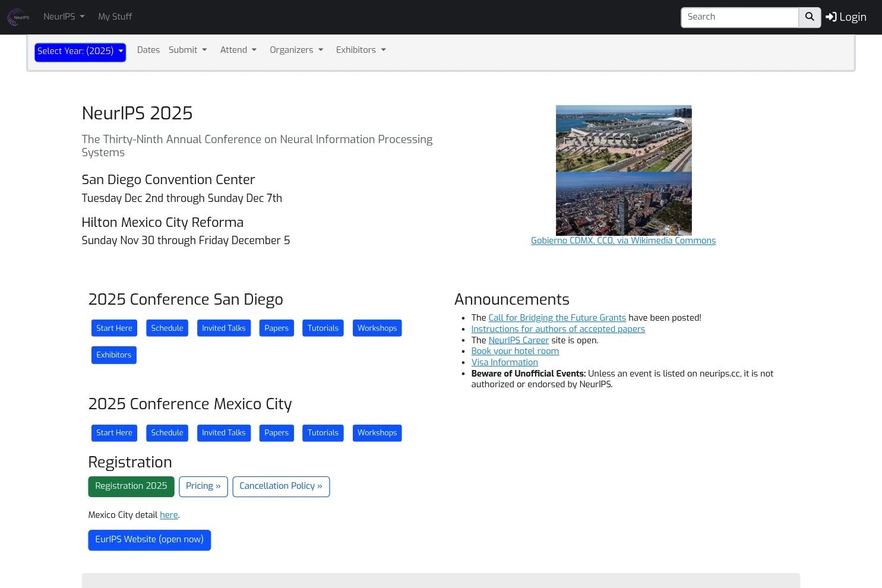Open Mexico City Workshops
This screenshot has width=882, height=588.
click(377, 433)
